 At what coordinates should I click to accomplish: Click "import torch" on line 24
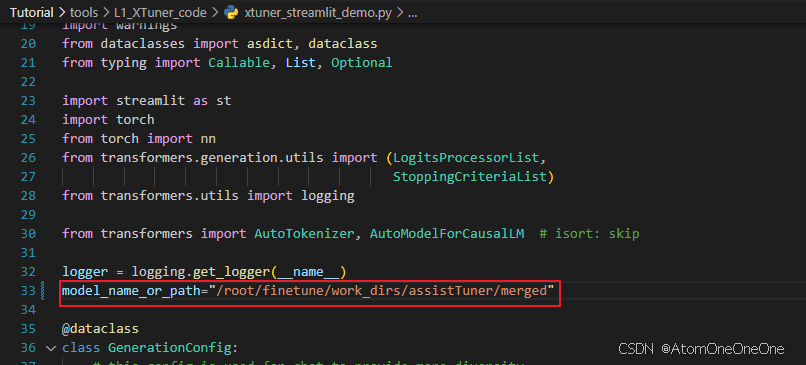pos(108,120)
